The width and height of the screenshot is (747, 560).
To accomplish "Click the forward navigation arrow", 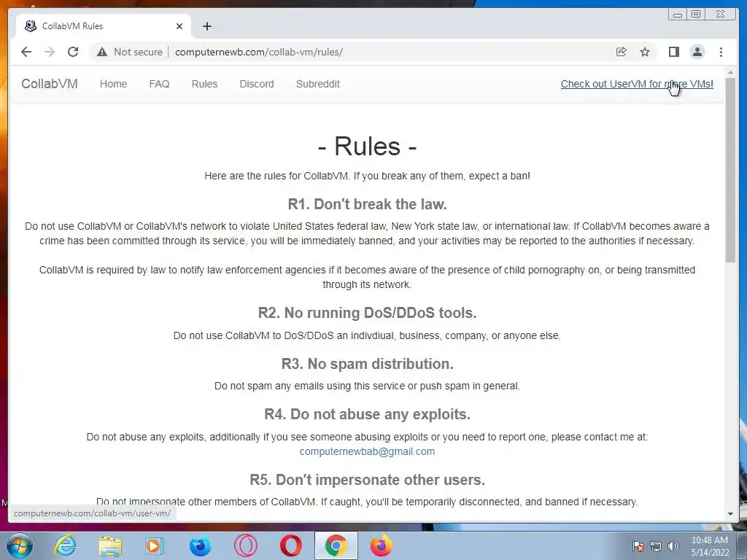I will pyautogui.click(x=50, y=52).
